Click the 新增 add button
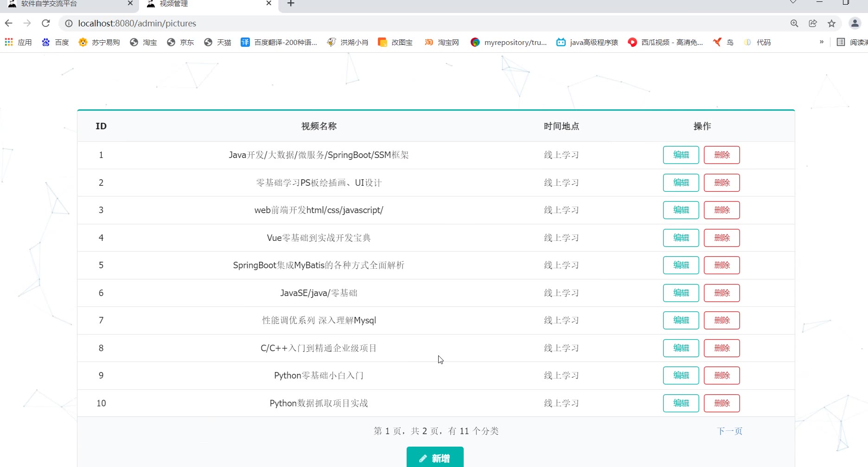 click(434, 458)
